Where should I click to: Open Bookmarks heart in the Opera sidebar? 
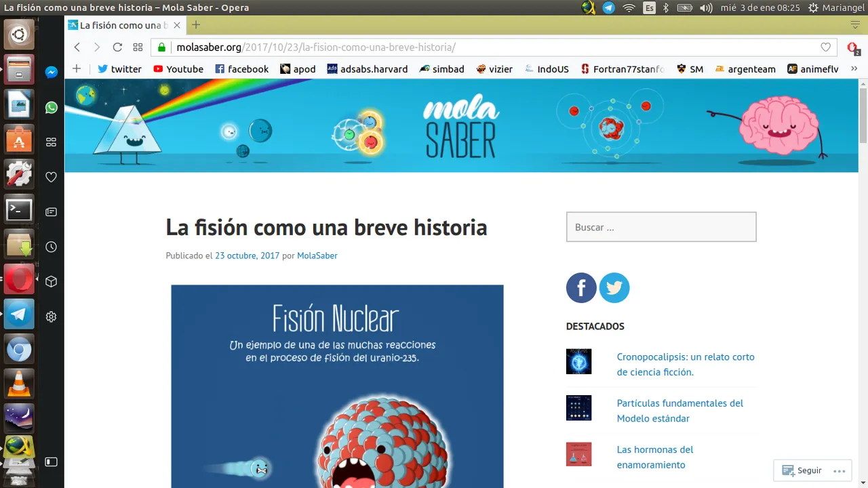pyautogui.click(x=51, y=177)
